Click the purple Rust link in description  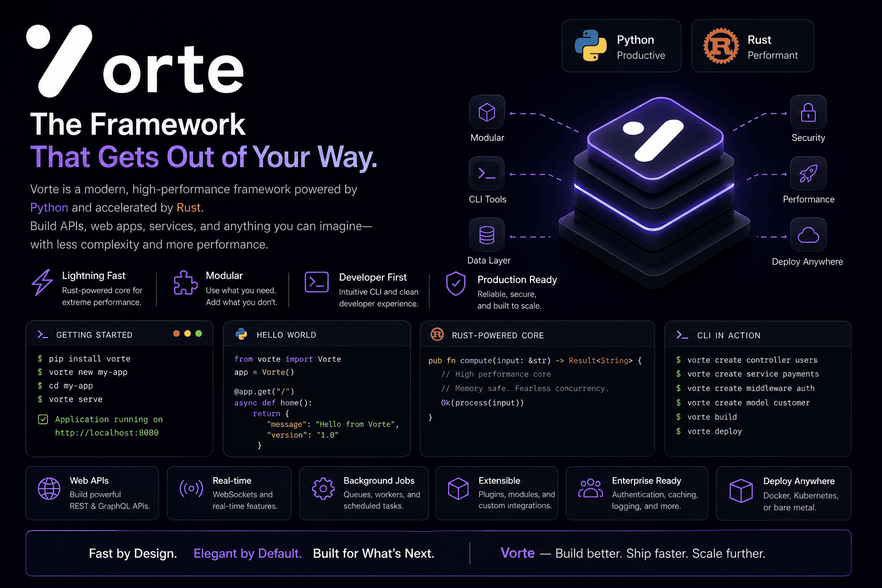(188, 207)
